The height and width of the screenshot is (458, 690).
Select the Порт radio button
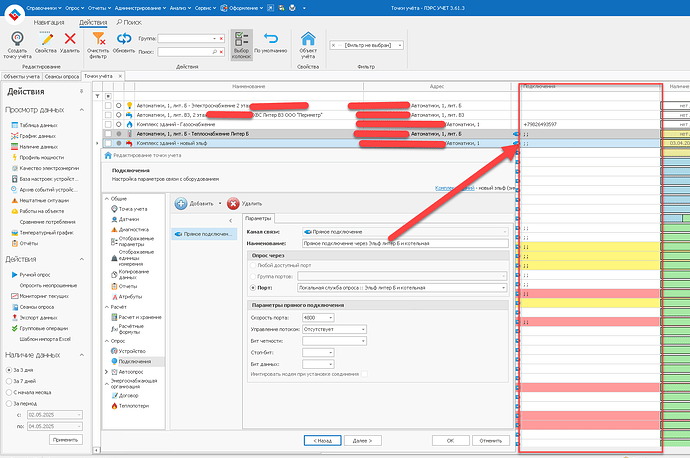tap(253, 288)
